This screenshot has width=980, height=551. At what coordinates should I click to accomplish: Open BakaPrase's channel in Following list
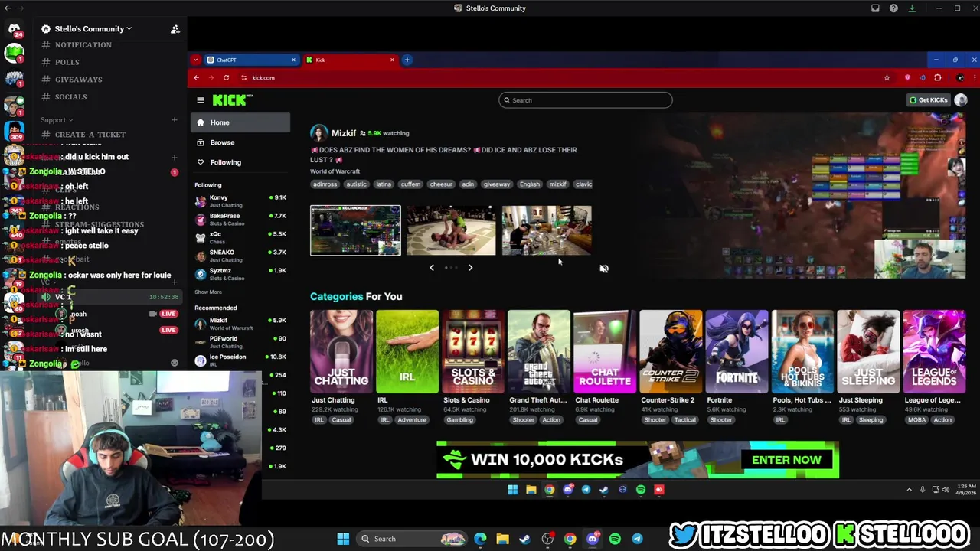[x=240, y=219]
